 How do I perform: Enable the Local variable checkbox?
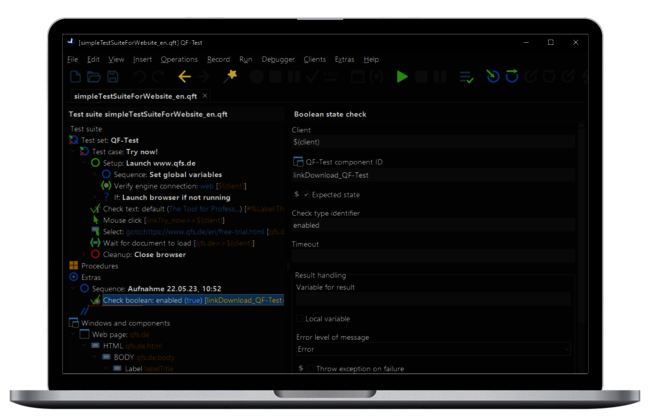click(x=298, y=318)
